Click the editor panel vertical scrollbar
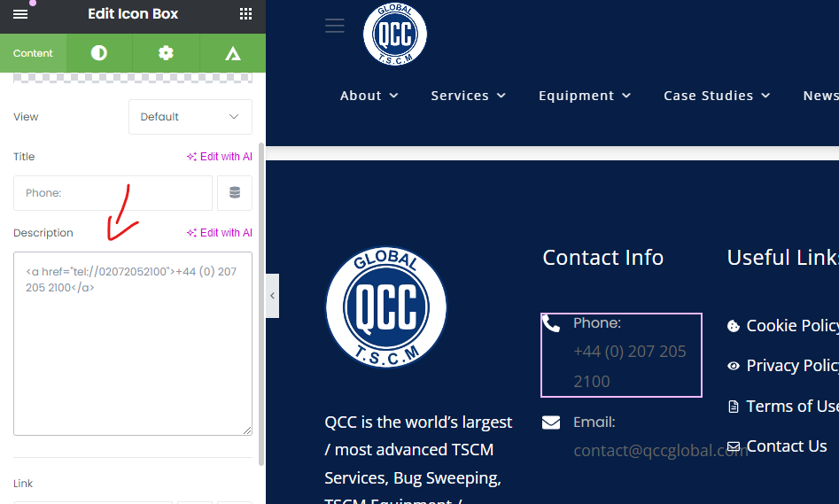Screen dimensions: 839x504 point(261,304)
